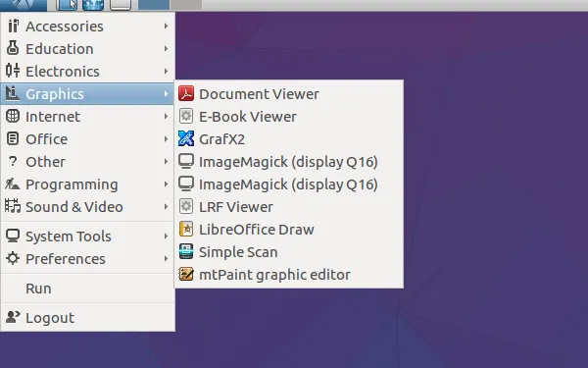Open LRF Viewer from Graphics submenu
Viewport: 588px width, 368px height.
289,206
